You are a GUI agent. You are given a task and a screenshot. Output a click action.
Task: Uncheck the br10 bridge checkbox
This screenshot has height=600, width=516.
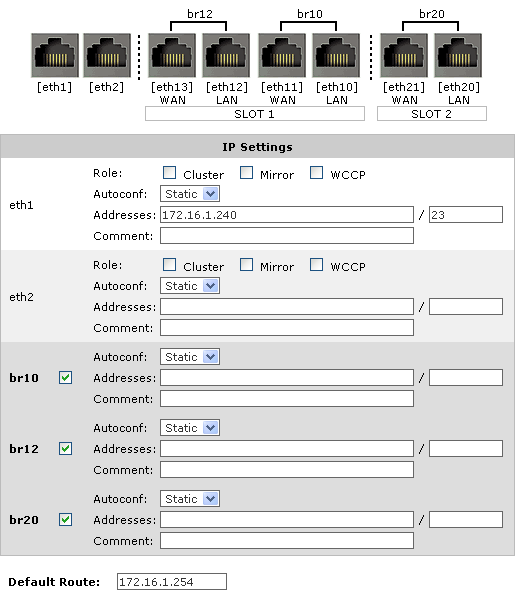tap(65, 378)
